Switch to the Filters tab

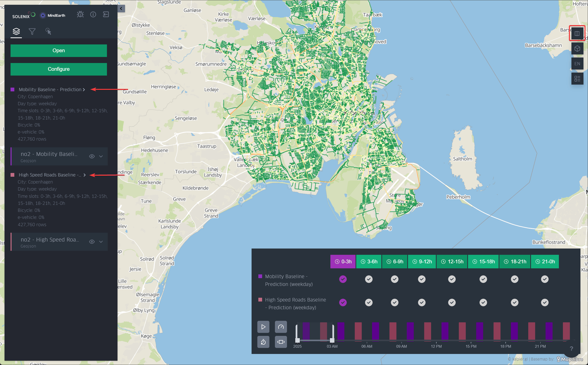32,32
